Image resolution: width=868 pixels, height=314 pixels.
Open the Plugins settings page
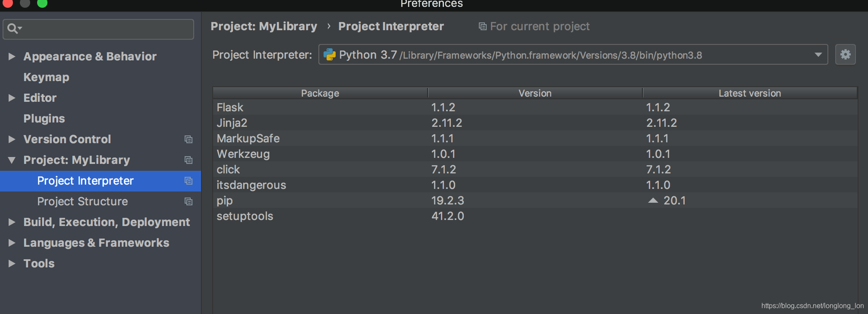[44, 119]
